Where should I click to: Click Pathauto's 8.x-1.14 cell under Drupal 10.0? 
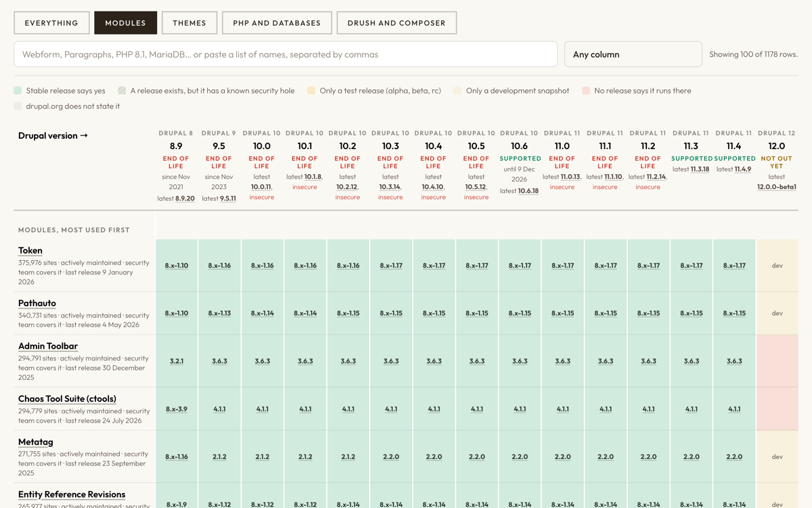pyautogui.click(x=263, y=314)
